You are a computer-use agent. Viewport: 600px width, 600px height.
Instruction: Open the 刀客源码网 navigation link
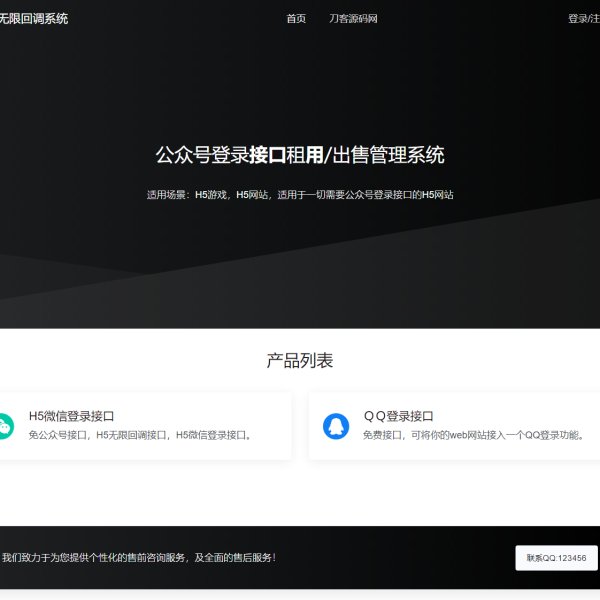click(x=353, y=19)
